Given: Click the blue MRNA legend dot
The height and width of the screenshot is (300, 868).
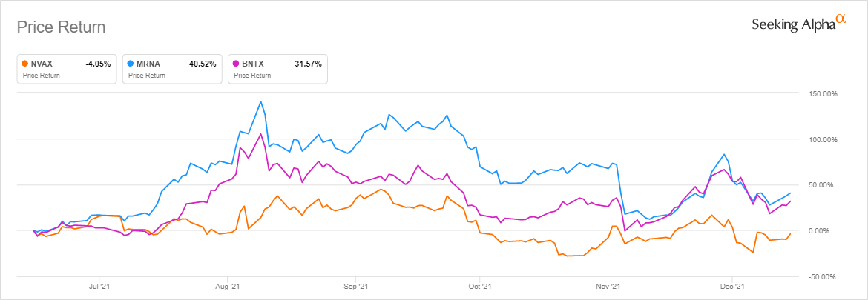Looking at the screenshot, I should pyautogui.click(x=131, y=64).
